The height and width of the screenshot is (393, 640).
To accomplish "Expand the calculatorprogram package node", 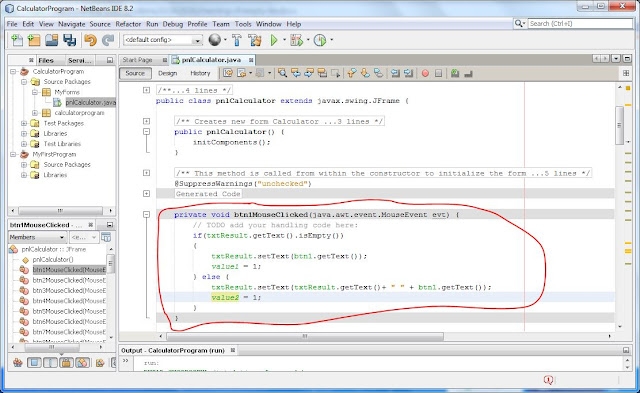I will tap(35, 113).
